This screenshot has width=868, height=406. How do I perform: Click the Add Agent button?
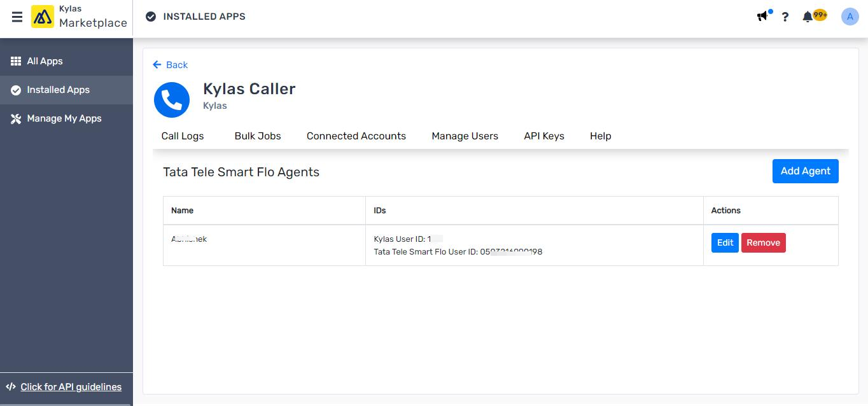[x=806, y=171]
